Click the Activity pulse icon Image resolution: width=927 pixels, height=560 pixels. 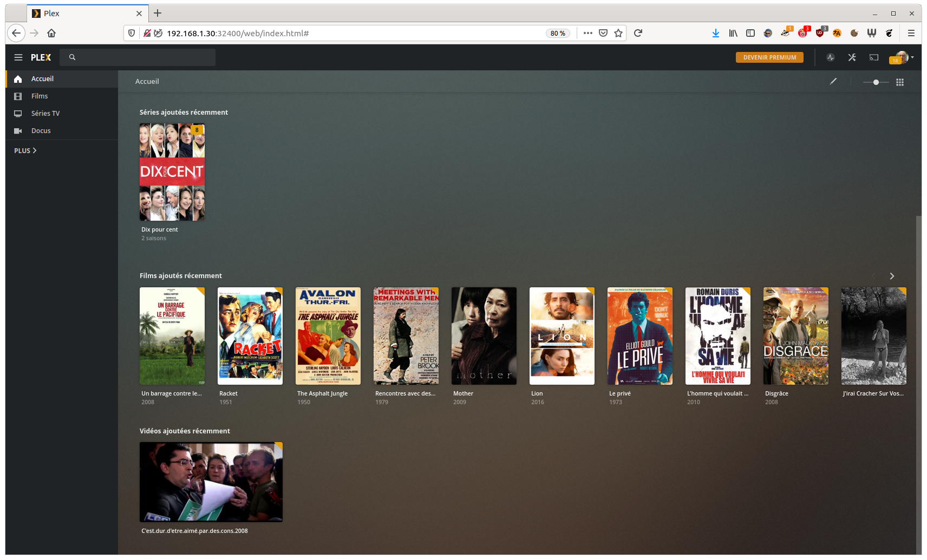click(x=831, y=57)
